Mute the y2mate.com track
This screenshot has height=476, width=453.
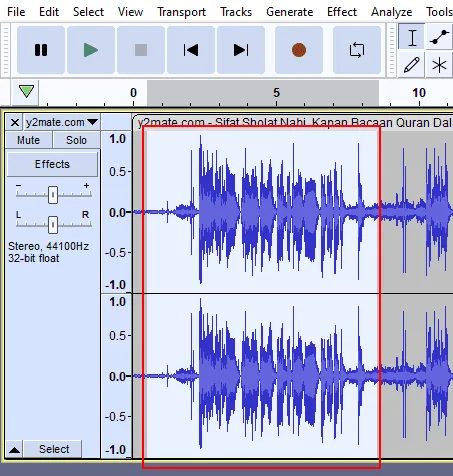tap(29, 140)
